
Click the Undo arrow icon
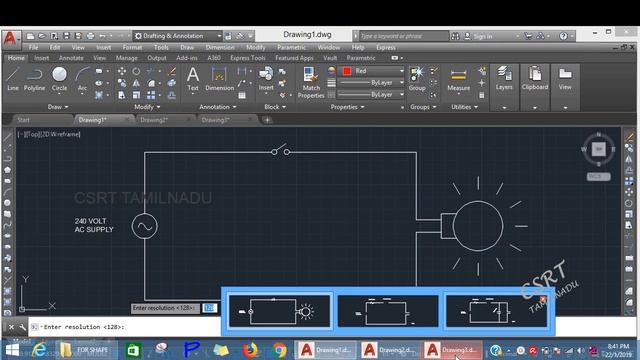point(102,36)
